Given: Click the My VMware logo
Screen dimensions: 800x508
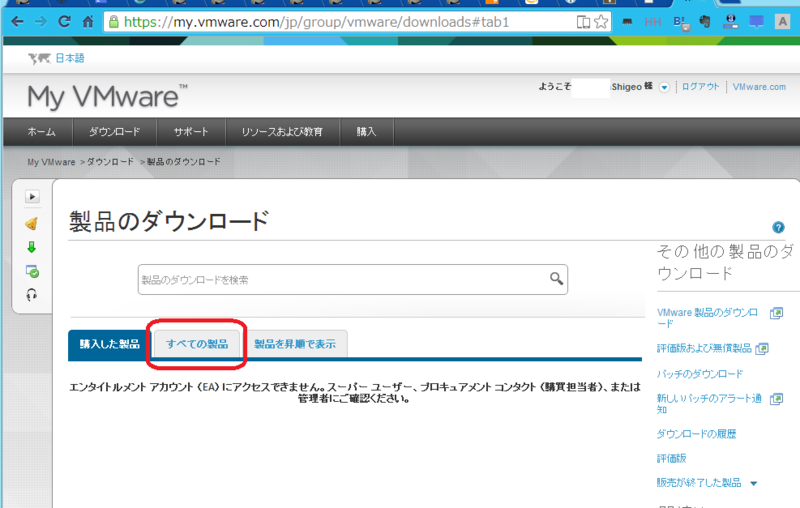Looking at the screenshot, I should point(108,96).
